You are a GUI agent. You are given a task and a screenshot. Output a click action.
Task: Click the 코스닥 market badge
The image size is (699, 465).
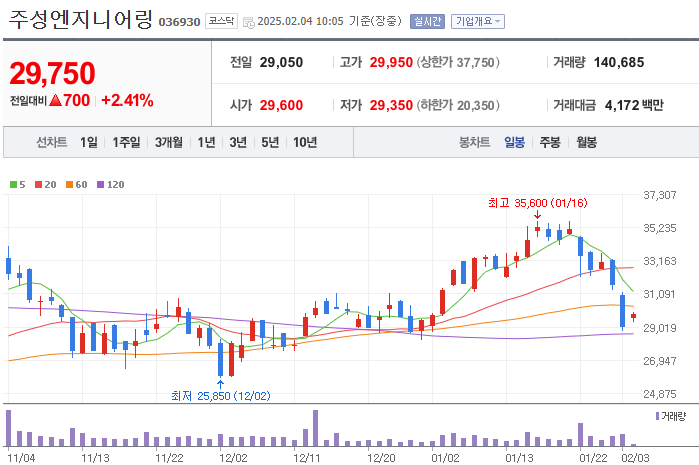(x=221, y=21)
